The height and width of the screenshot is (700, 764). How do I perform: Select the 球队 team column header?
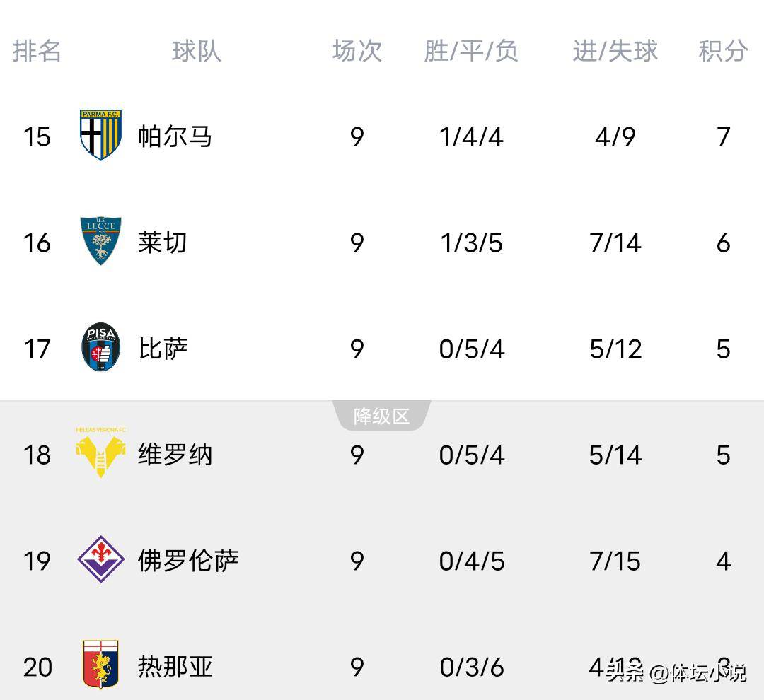point(196,51)
